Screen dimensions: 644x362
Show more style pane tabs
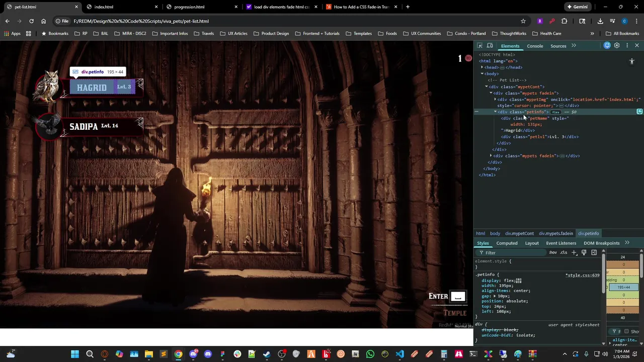click(x=627, y=243)
